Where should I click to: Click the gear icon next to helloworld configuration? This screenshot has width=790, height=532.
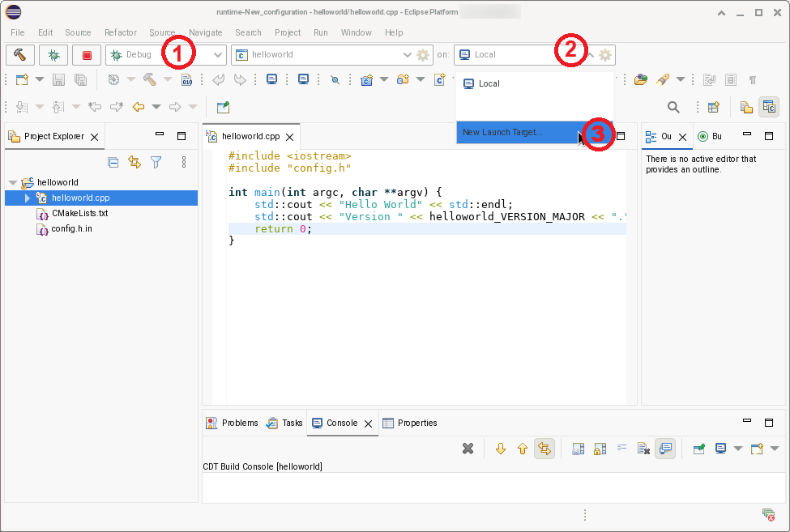pos(423,55)
